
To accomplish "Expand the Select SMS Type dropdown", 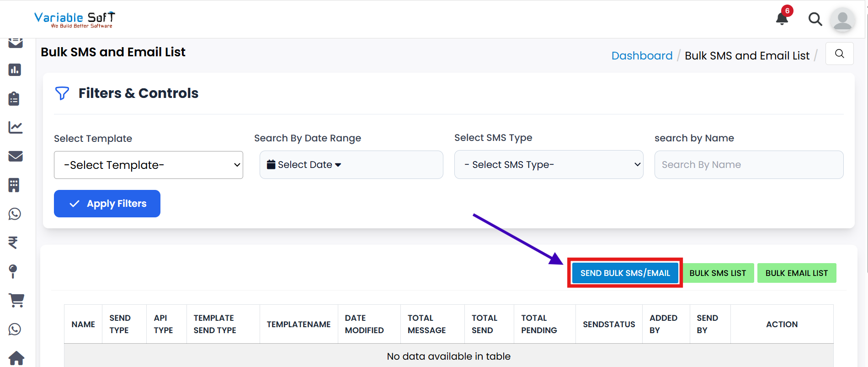I will 548,165.
